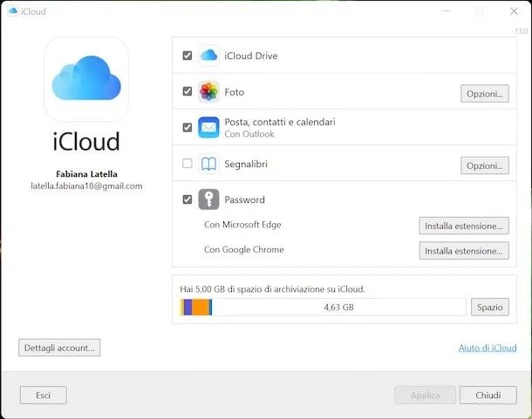Install extension for Google Chrome
This screenshot has height=419, width=532.
464,251
